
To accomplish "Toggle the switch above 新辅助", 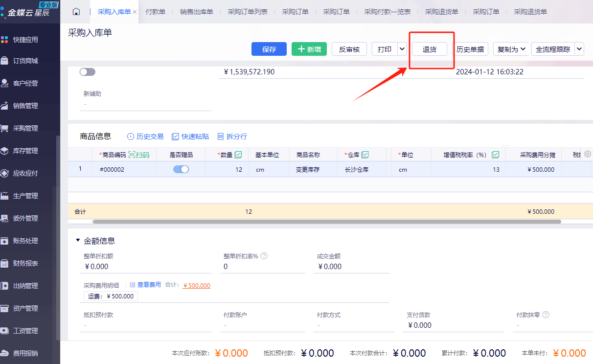I will point(88,72).
